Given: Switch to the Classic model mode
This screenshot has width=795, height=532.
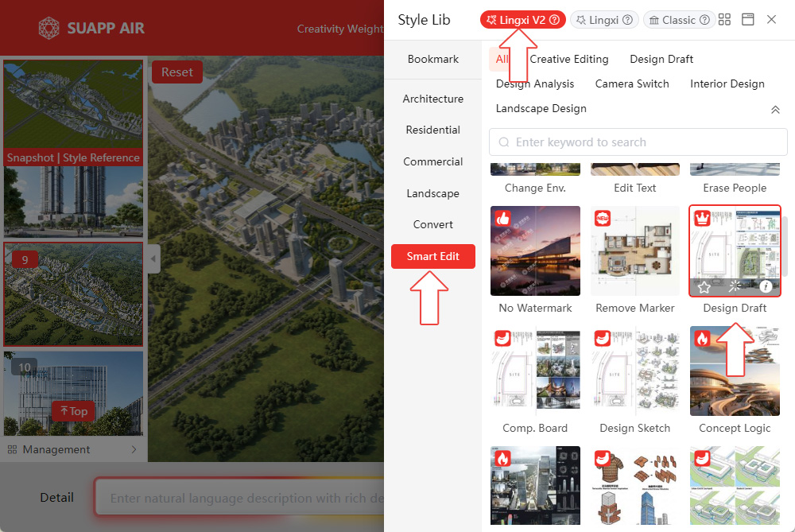Looking at the screenshot, I should coord(672,20).
